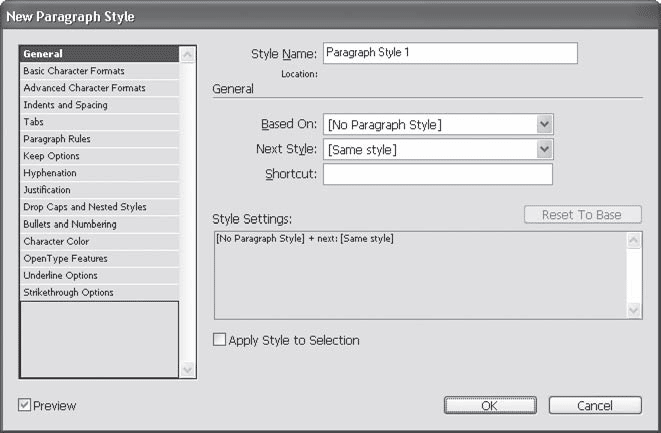Enable Apply Style to Selection checkbox
The height and width of the screenshot is (433, 661).
[x=220, y=341]
